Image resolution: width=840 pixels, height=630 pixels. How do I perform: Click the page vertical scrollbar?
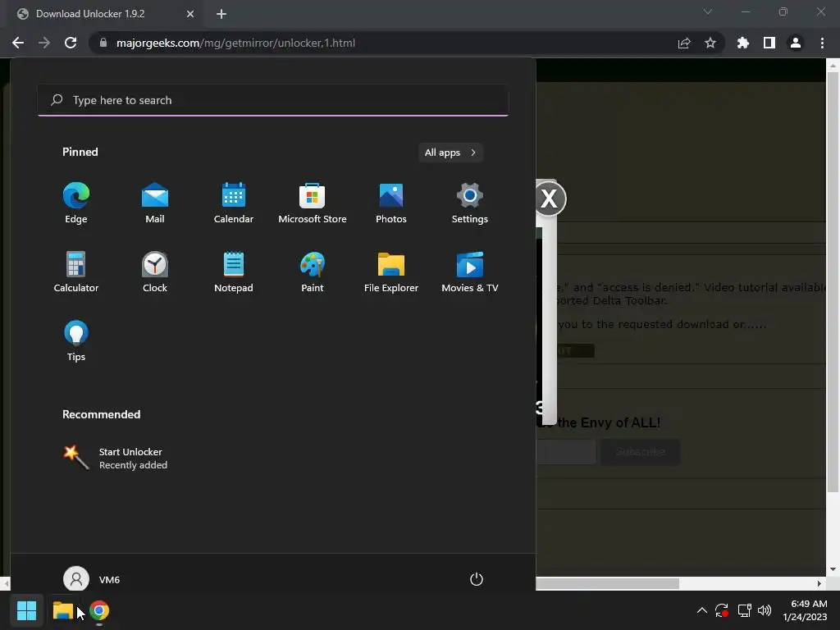(833, 282)
